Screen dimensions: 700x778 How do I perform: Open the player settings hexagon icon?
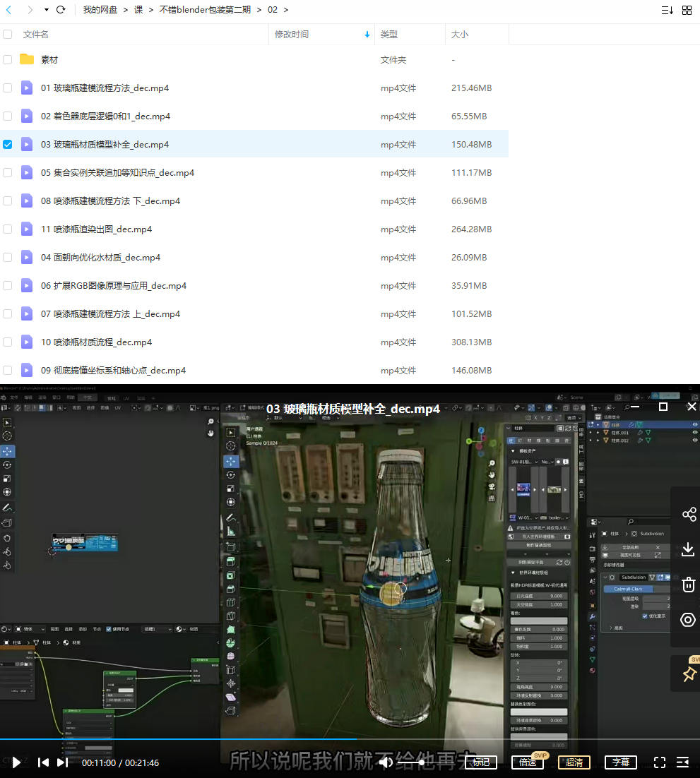[x=689, y=620]
